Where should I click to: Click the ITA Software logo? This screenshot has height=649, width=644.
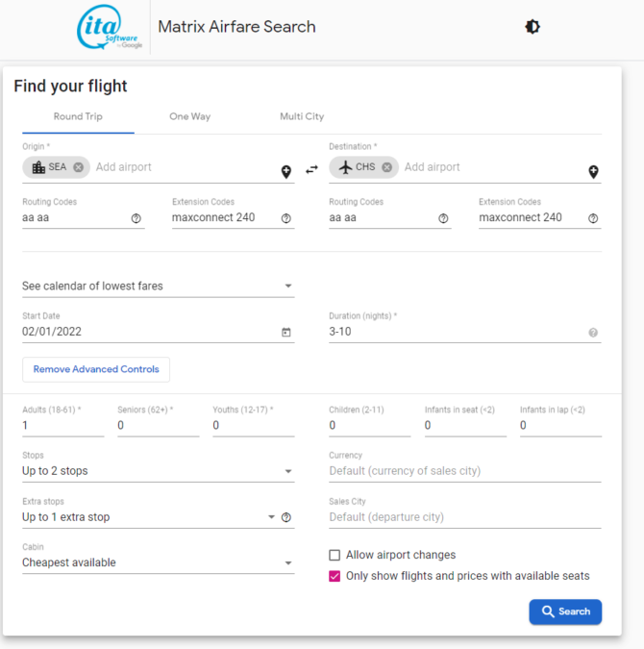(109, 29)
